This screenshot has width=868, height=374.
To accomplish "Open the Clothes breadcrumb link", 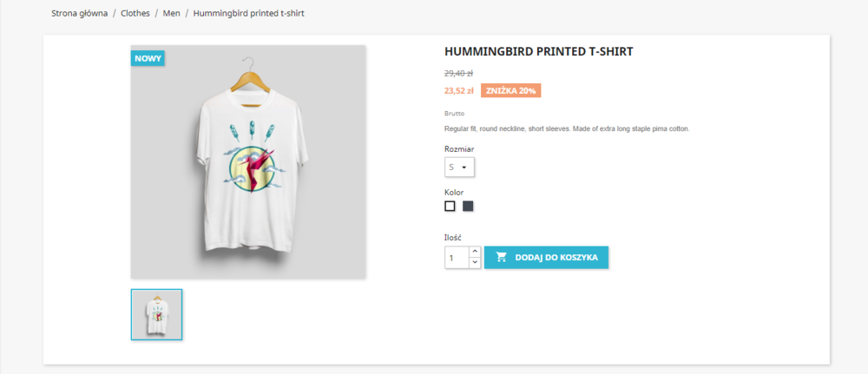I will 135,13.
